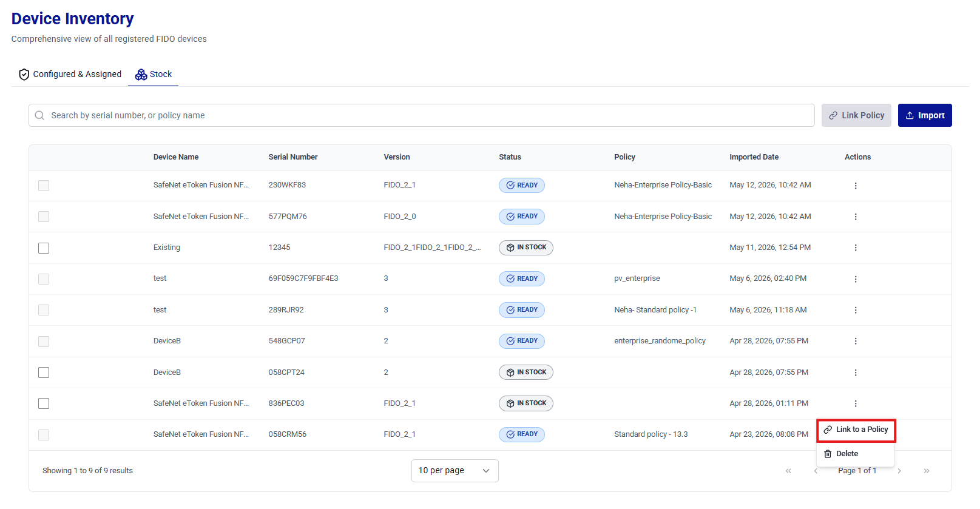Open actions menu for serial 577PQM76
Screen dimensions: 980x509
coord(856,217)
